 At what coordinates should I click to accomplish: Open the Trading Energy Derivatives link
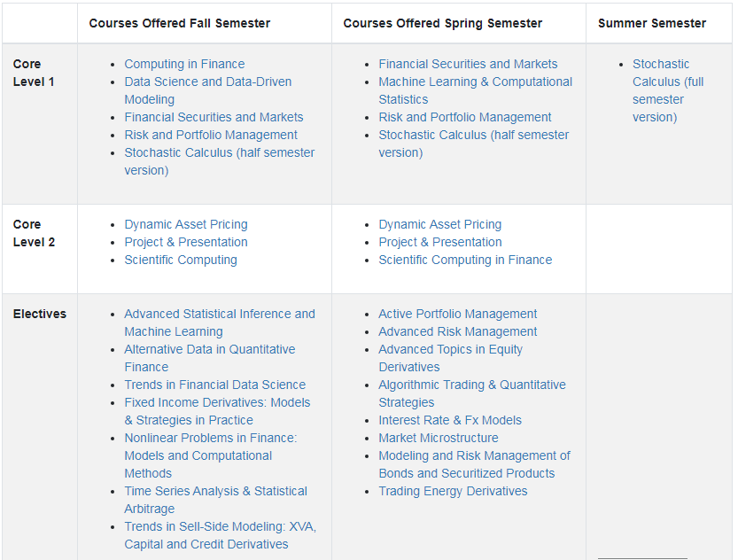[x=453, y=491]
